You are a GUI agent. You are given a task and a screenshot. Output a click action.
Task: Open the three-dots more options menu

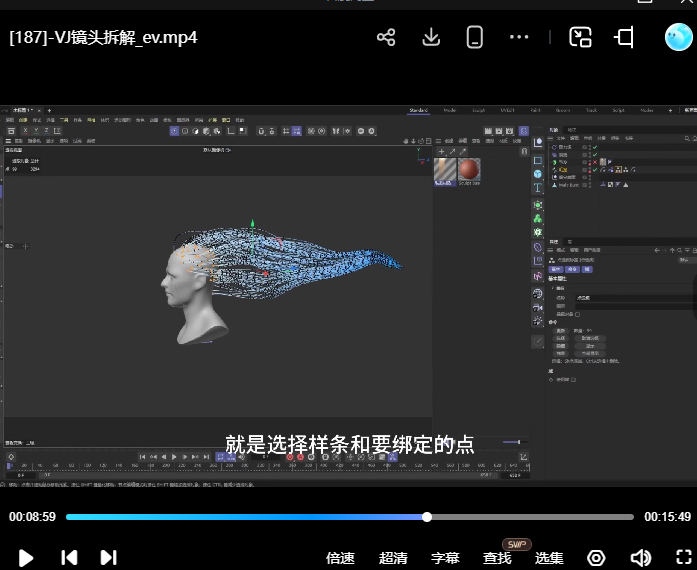[x=519, y=38]
